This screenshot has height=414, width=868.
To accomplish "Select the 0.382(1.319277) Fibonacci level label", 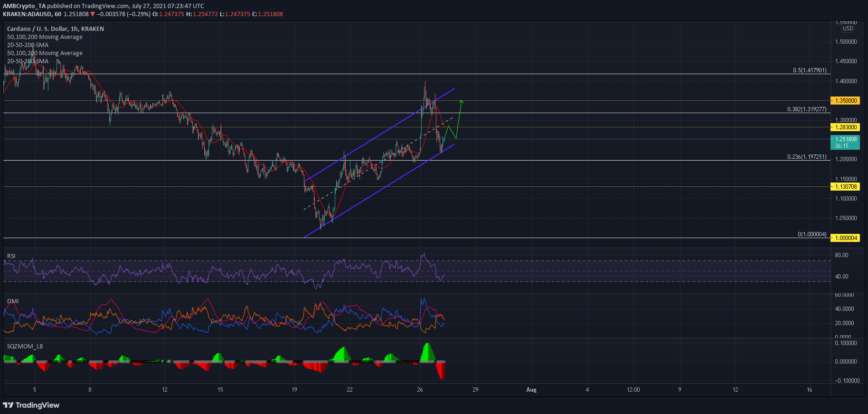I will (x=807, y=109).
